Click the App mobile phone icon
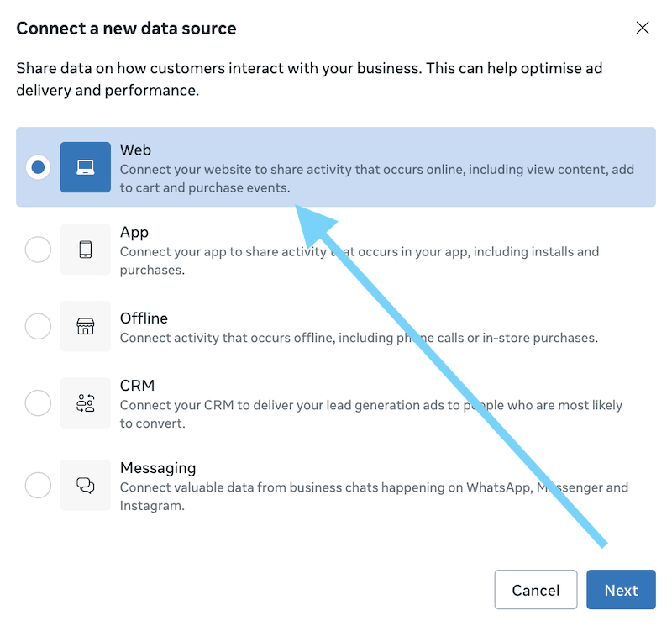This screenshot has width=672, height=626. click(x=86, y=250)
